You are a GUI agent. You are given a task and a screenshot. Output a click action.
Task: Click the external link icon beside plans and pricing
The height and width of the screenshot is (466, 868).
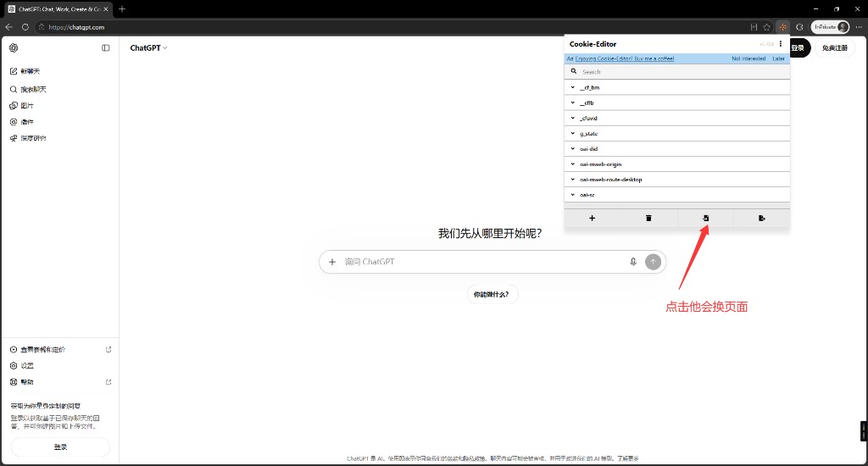click(x=108, y=349)
